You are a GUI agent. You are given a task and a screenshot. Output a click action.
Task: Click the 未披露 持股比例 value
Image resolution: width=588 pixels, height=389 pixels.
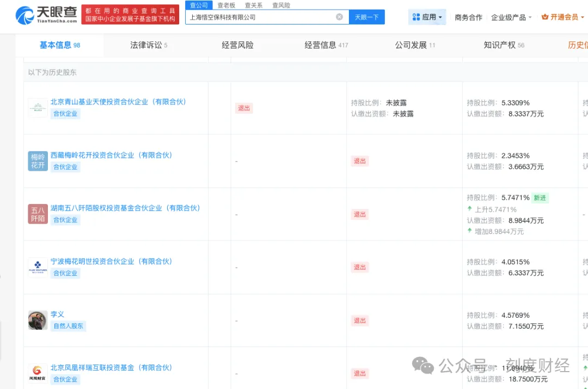396,103
